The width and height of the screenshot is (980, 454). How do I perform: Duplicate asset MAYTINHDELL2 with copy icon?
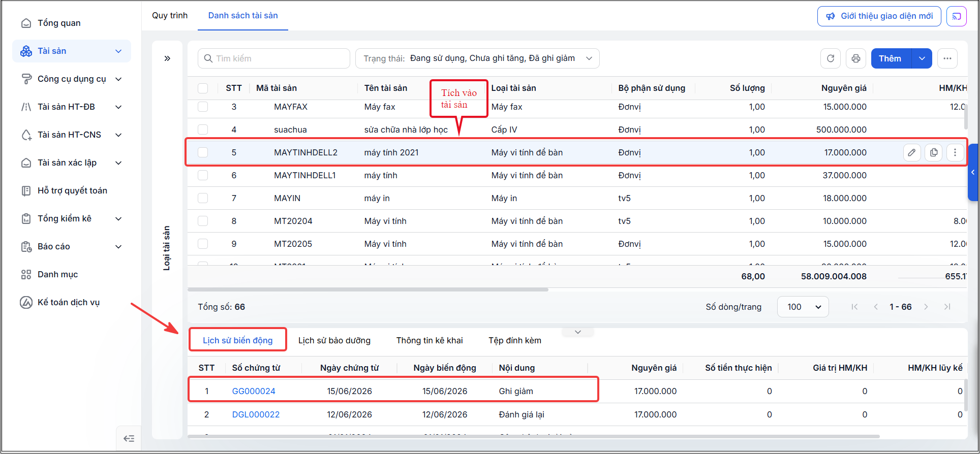(934, 152)
